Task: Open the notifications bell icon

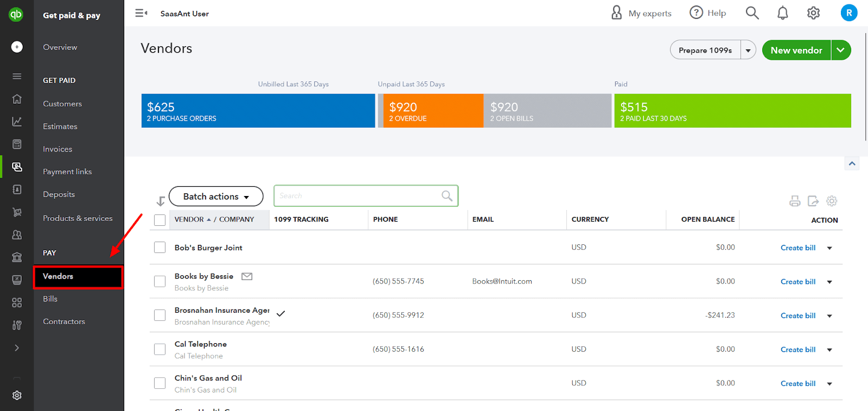Action: click(x=782, y=12)
